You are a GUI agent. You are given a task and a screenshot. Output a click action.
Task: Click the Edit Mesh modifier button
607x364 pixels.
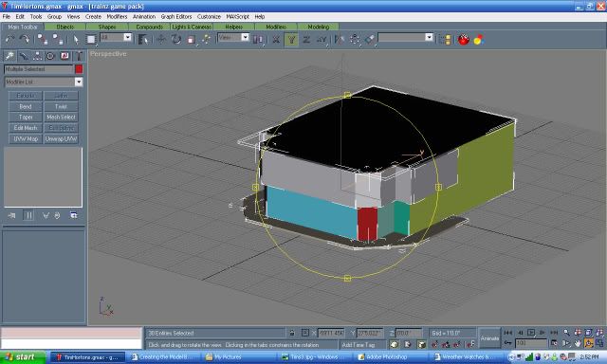pos(26,128)
